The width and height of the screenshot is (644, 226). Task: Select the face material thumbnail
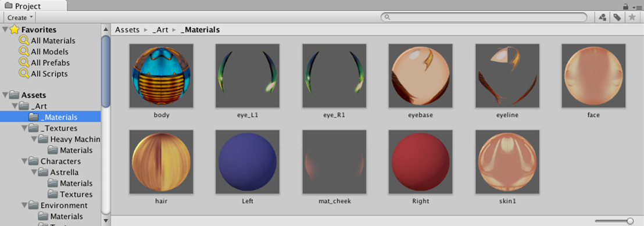(593, 76)
